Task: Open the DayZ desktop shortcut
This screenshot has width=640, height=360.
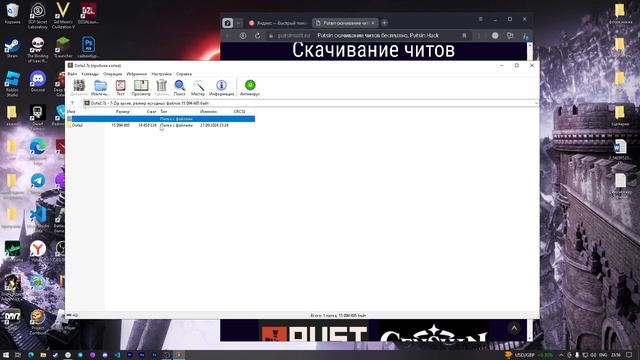Action: coord(12,318)
